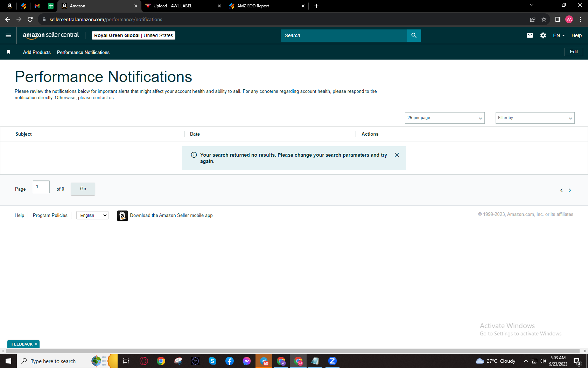The height and width of the screenshot is (368, 588).
Task: Dismiss the no results alert
Action: point(397,155)
